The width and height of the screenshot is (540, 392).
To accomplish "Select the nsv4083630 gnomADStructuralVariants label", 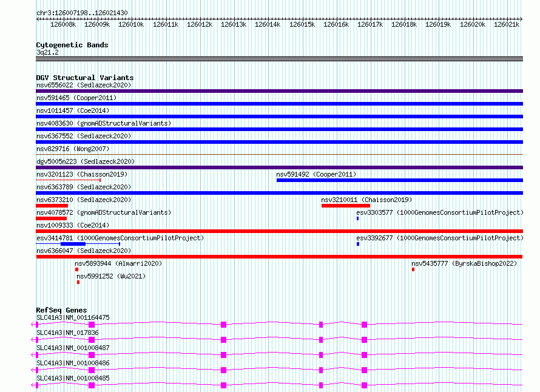I will [x=104, y=123].
